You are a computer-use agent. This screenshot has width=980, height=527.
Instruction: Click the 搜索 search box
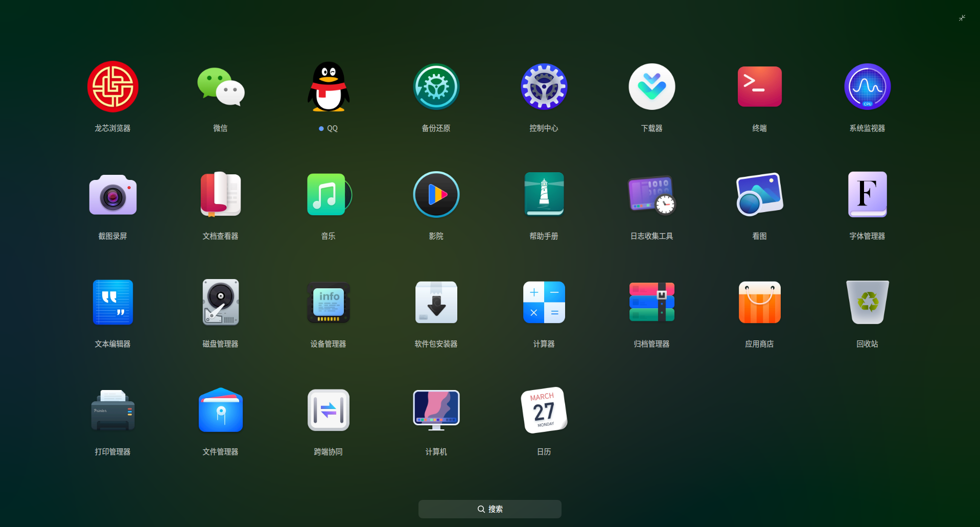pyautogui.click(x=490, y=509)
